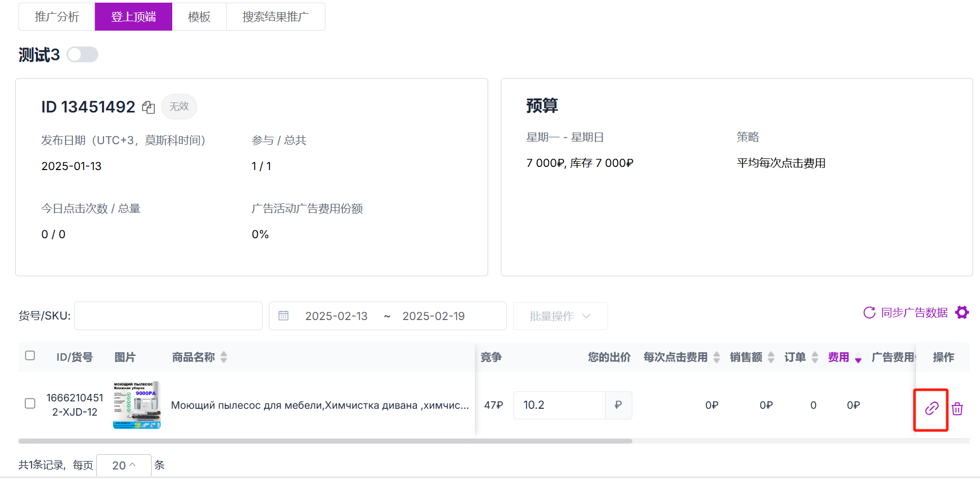980x479 pixels.
Task: Select the product row checkbox
Action: [x=30, y=403]
